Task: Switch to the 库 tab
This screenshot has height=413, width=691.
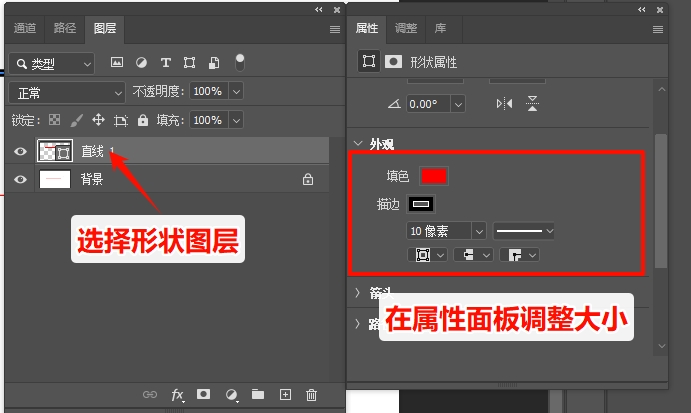Action: 440,29
